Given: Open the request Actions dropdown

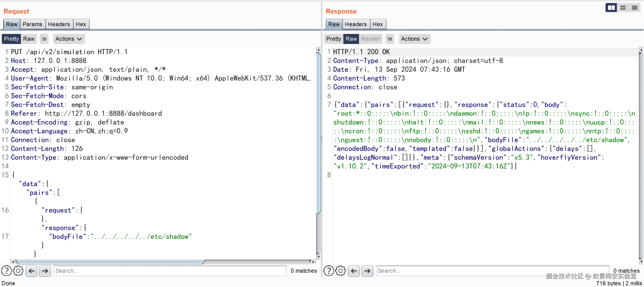Looking at the screenshot, I should coord(69,39).
